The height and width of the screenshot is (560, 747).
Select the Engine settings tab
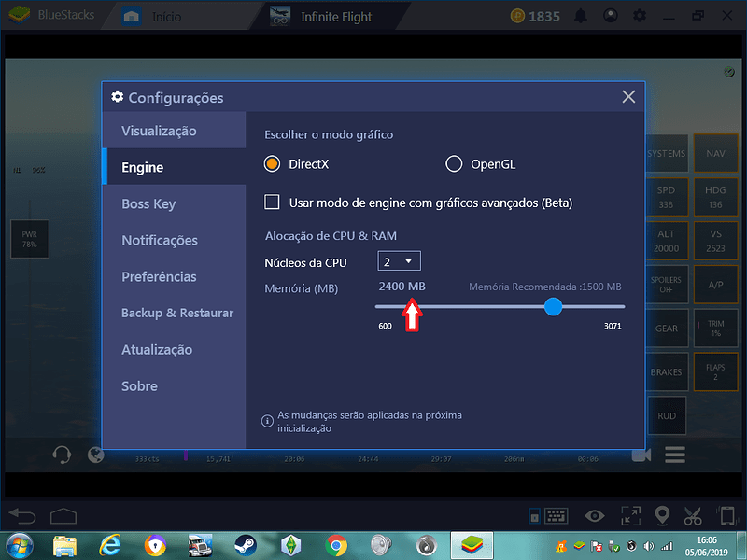[174, 167]
